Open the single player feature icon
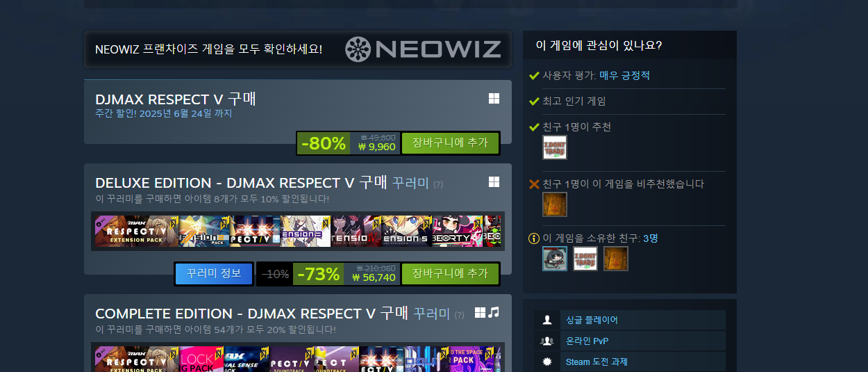Viewport: 868px width, 372px height. pyautogui.click(x=547, y=320)
